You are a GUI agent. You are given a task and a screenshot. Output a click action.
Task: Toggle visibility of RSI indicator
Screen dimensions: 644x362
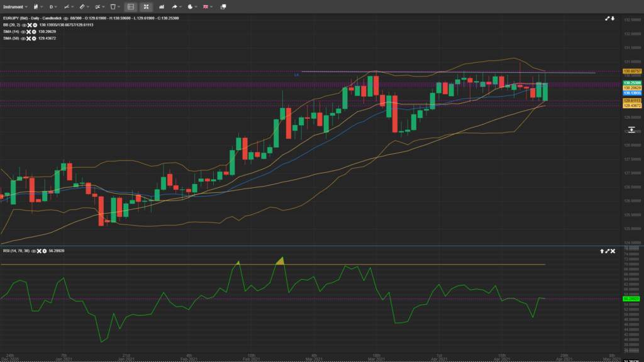(x=33, y=251)
